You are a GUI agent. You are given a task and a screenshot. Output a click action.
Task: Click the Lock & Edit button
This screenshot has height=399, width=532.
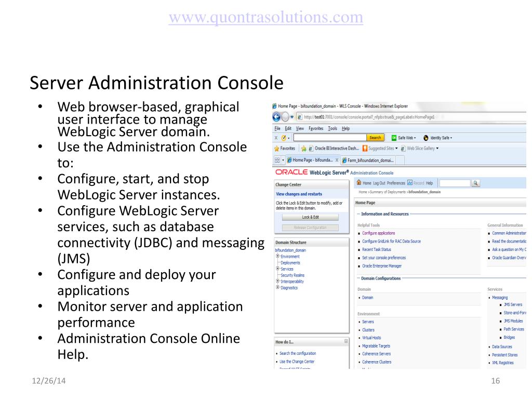point(310,217)
